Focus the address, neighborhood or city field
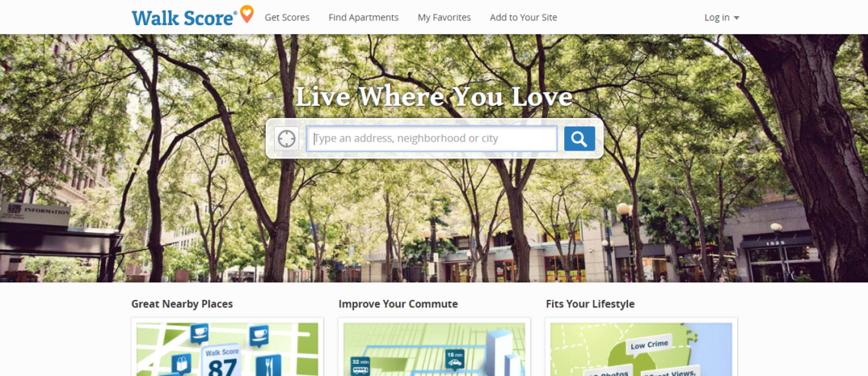This screenshot has width=868, height=376. pyautogui.click(x=432, y=139)
